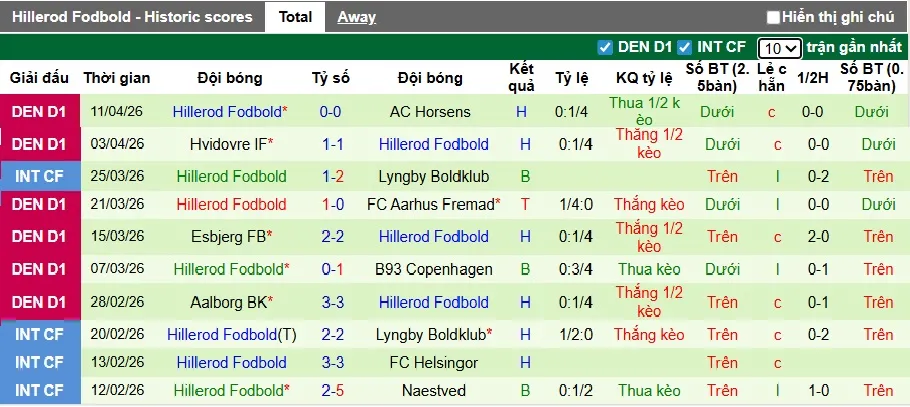910x407 pixels.
Task: Open the recent matches count dropdown
Action: point(779,48)
